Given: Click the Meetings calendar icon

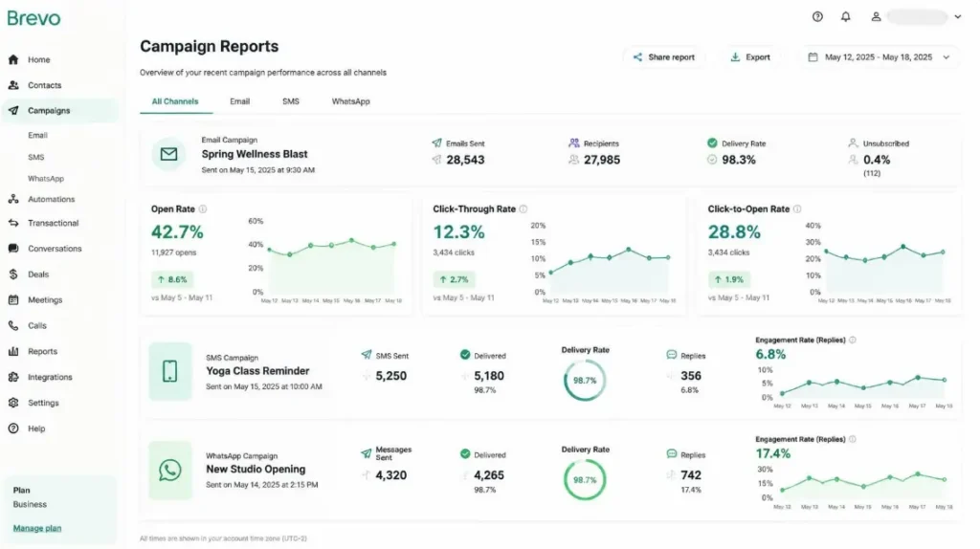Looking at the screenshot, I should tap(13, 299).
